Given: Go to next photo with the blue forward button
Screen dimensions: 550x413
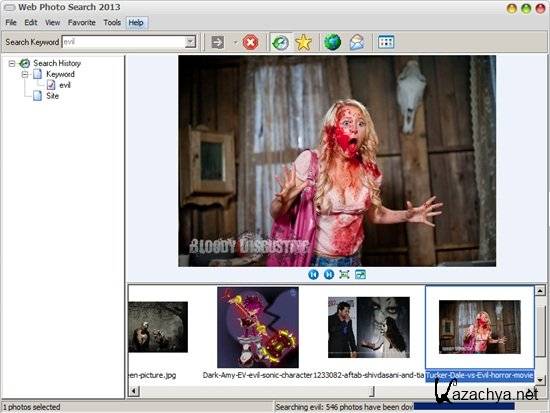Looking at the screenshot, I should tap(329, 274).
